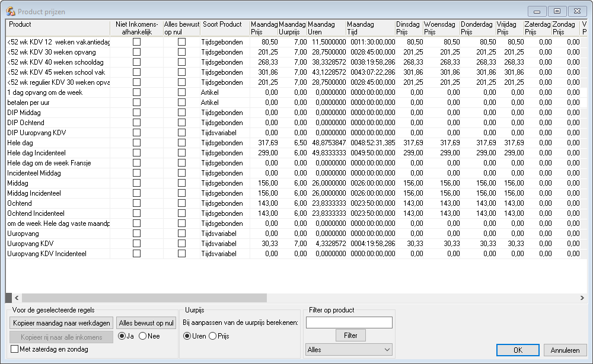Focus the 'Filter op product' text field
This screenshot has width=593, height=364.
pos(349,323)
